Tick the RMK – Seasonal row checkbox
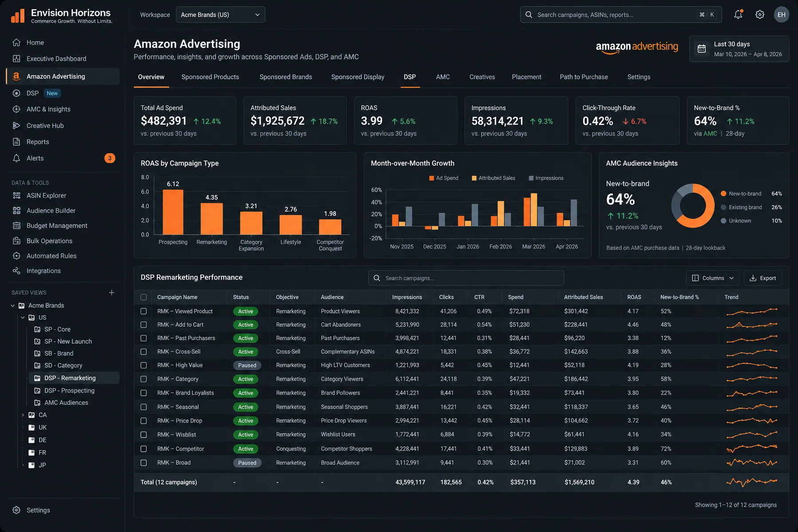 tap(144, 407)
